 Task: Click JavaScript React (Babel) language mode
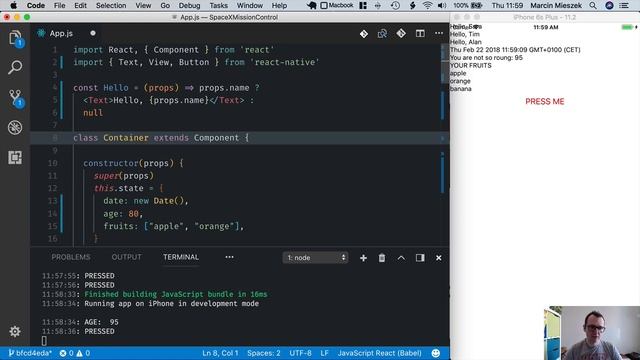[379, 353]
